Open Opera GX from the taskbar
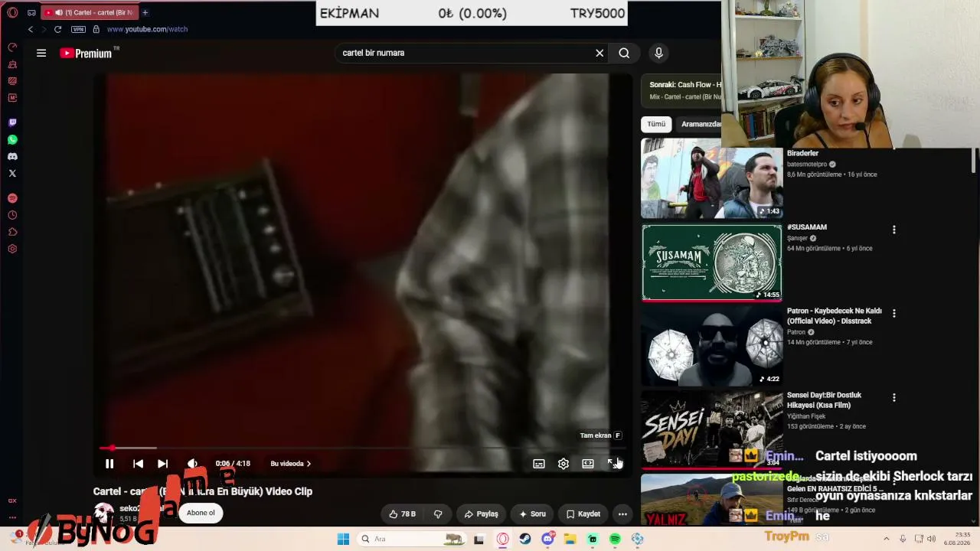 (502, 539)
